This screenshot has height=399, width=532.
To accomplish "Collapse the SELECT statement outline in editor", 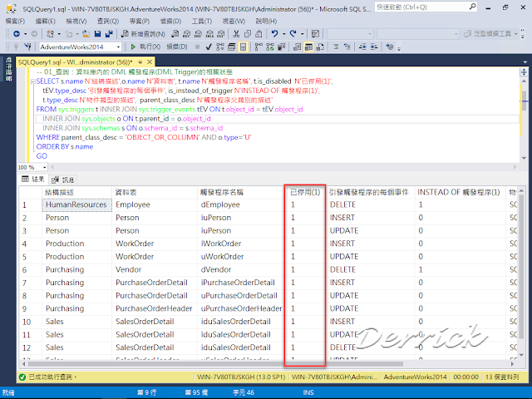I will [x=33, y=81].
